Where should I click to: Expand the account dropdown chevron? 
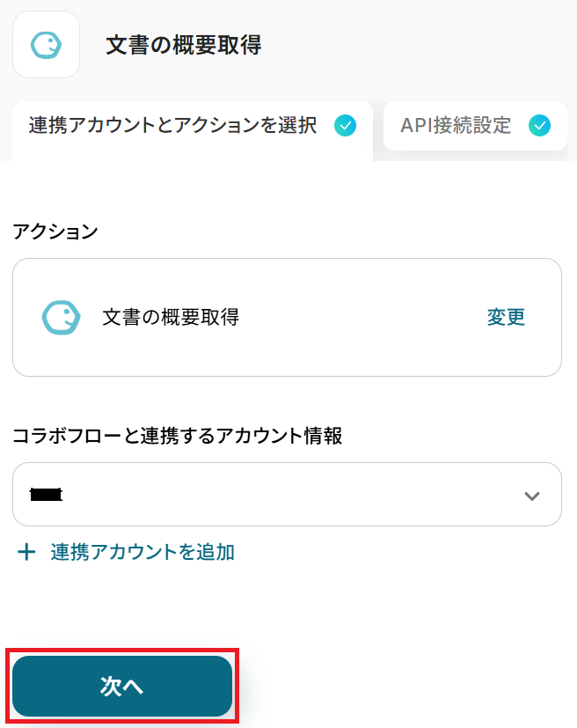(x=531, y=496)
